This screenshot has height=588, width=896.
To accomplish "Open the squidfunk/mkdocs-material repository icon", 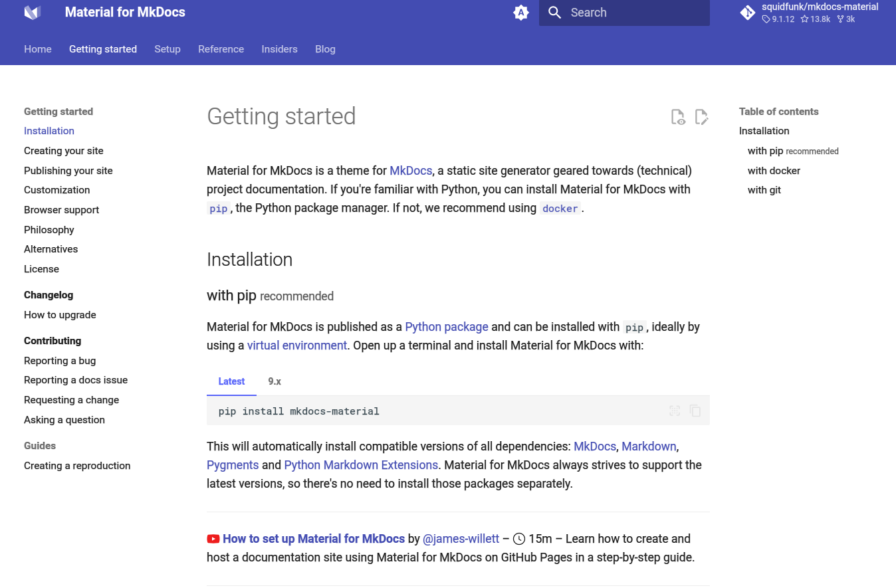I will point(747,12).
